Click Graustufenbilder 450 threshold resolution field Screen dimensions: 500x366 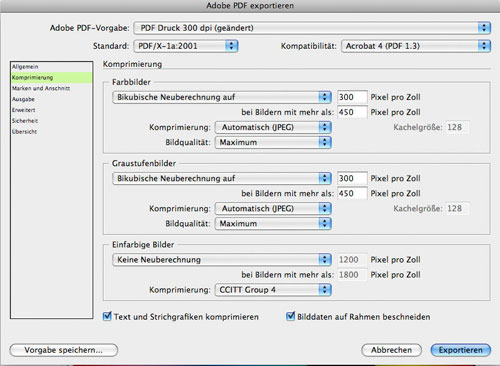tap(352, 194)
